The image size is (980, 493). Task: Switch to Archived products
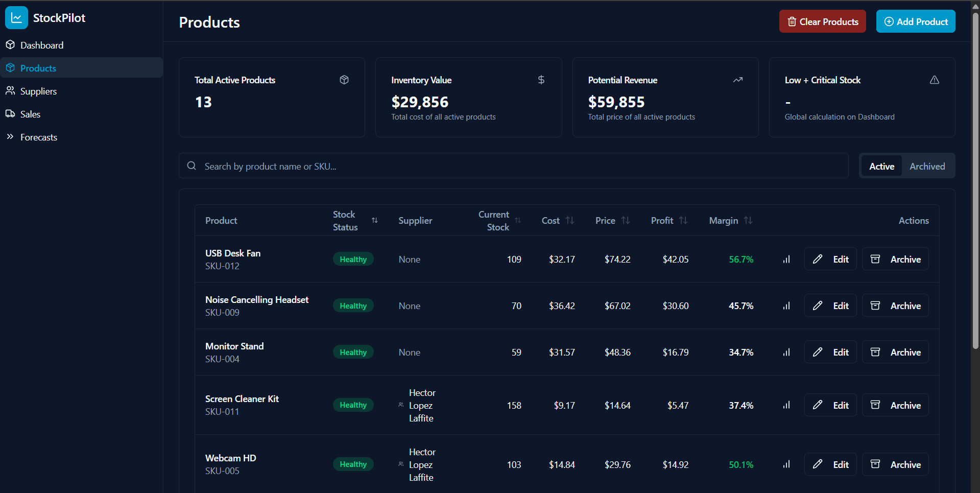click(927, 166)
